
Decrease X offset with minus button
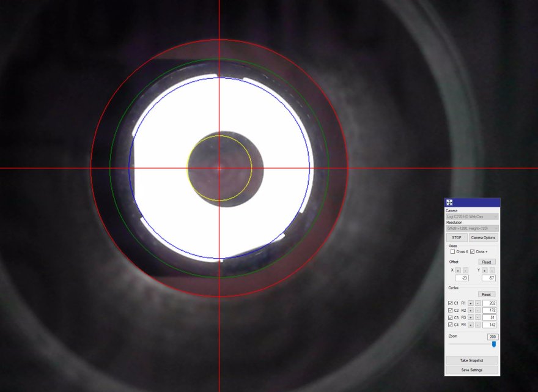pyautogui.click(x=465, y=270)
